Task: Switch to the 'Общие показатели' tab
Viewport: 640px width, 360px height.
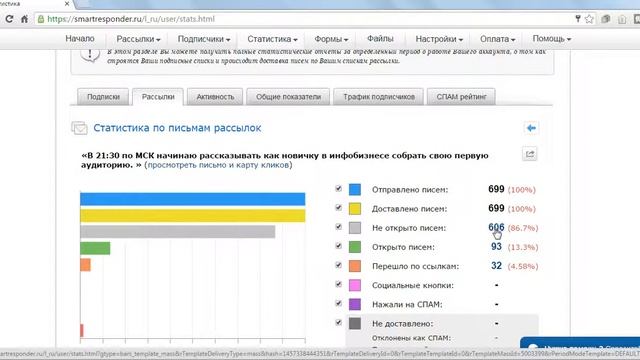Action: coord(288,97)
